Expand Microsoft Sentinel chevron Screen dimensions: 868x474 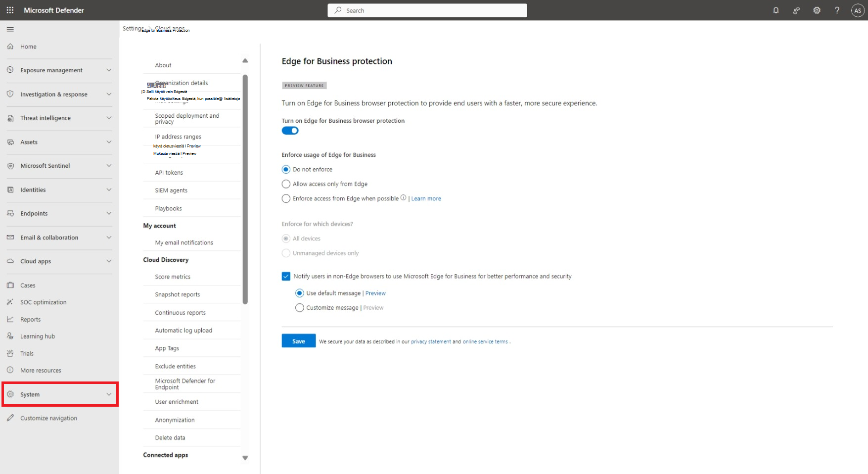[109, 166]
